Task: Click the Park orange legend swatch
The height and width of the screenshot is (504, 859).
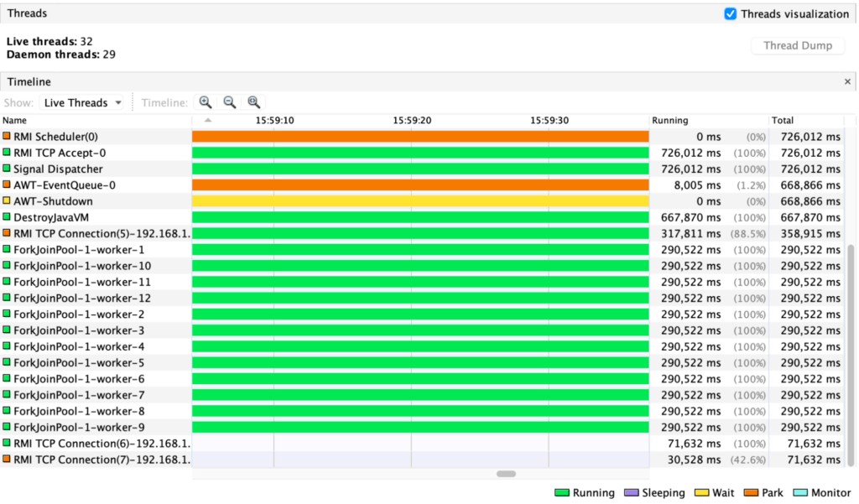Action: click(x=751, y=493)
